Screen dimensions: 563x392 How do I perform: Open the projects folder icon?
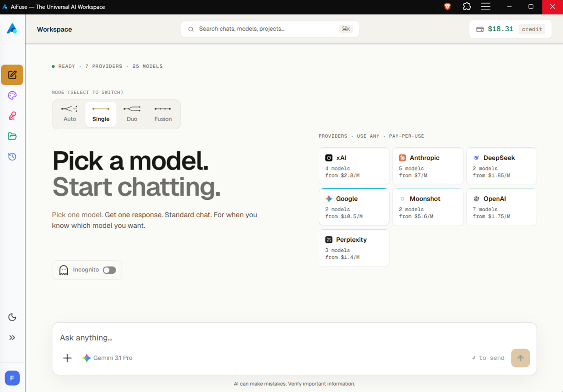click(x=12, y=136)
